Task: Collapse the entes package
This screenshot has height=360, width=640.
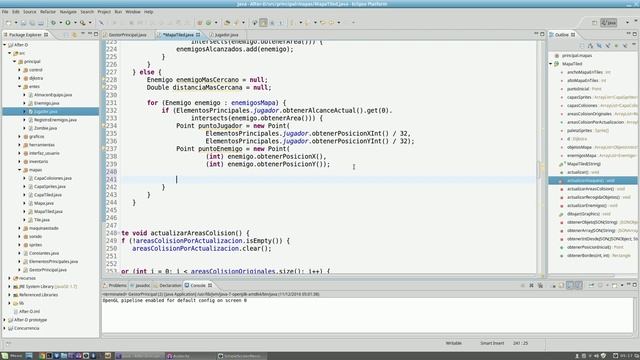Action: coord(20,87)
